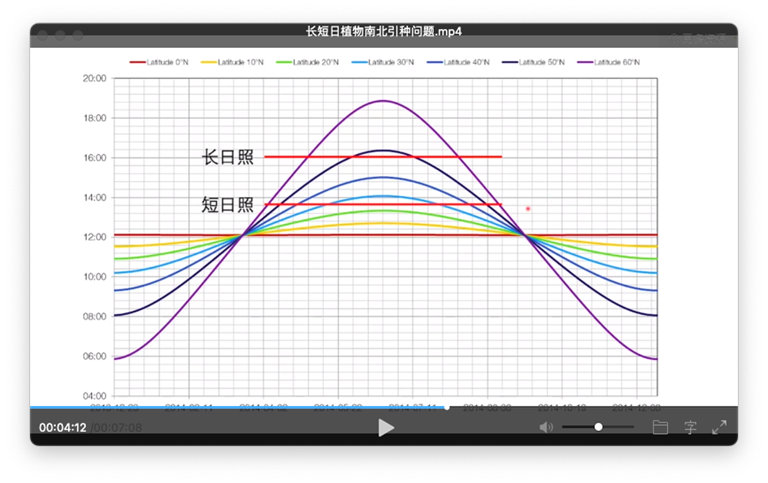Click the minimize window button

(61, 36)
